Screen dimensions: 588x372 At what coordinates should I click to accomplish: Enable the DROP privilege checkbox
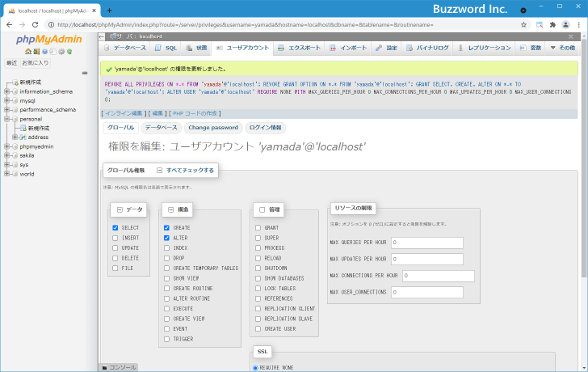167,258
